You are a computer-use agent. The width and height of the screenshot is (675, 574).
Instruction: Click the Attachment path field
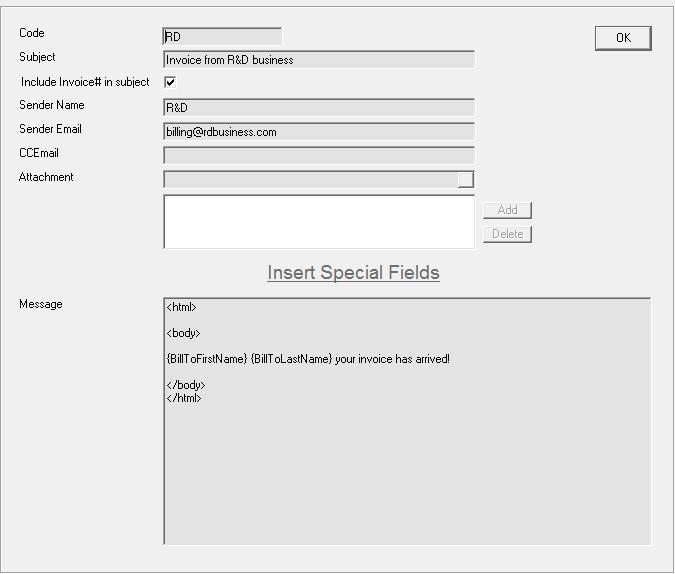click(x=310, y=180)
